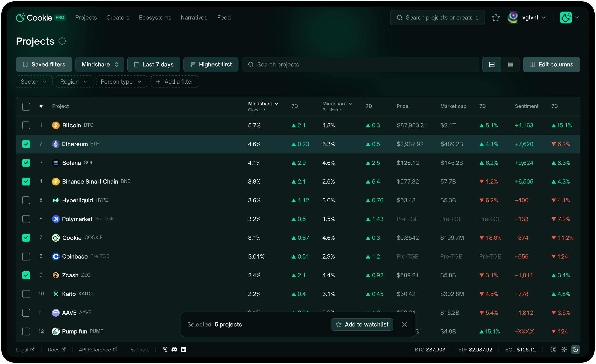Click the Binance Smart Chain icon
This screenshot has height=364, width=596.
[56, 182]
